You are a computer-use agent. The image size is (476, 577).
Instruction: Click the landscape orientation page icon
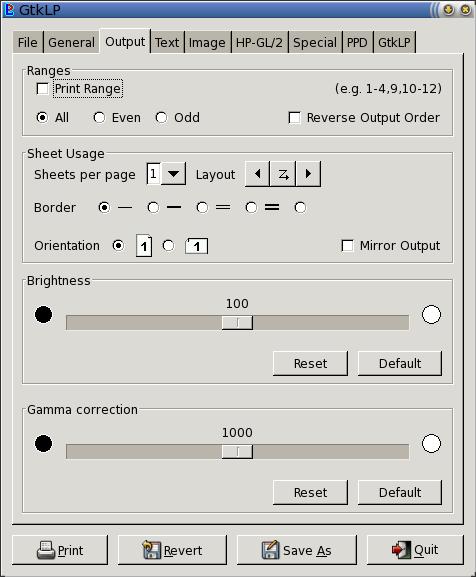[x=196, y=246]
